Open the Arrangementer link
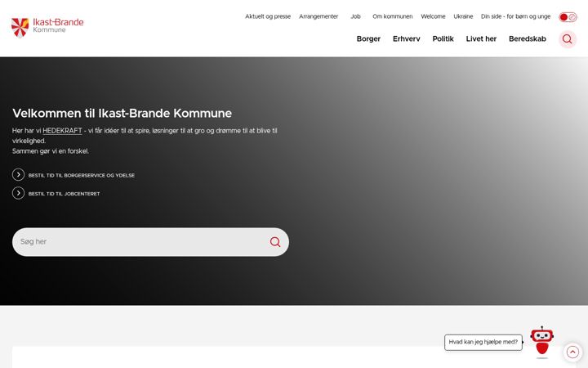Screen dimensions: 588x368 tap(318, 16)
